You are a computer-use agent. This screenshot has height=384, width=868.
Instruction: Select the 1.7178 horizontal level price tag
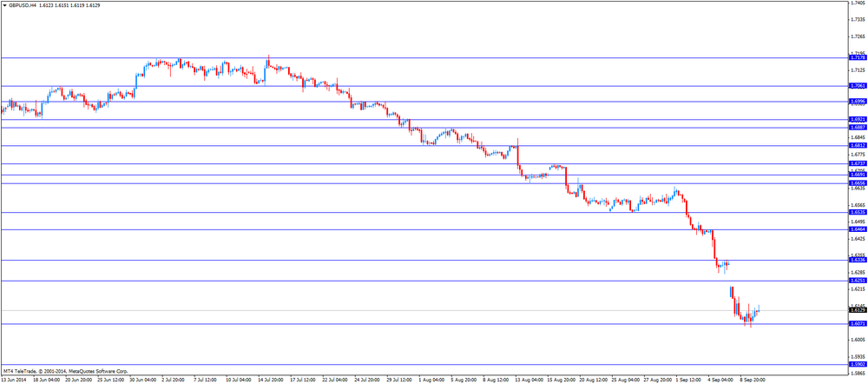[857, 57]
